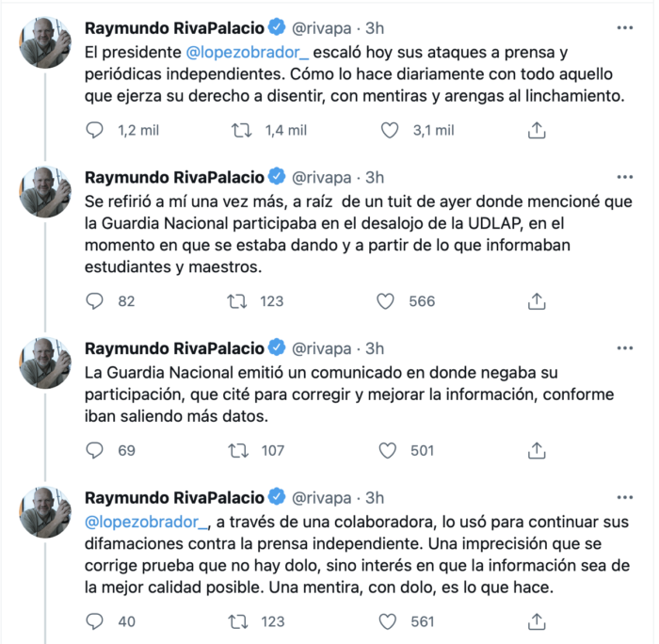Share the first tweet about attacks on press
Viewport: 659px width, 644px height.
537,130
